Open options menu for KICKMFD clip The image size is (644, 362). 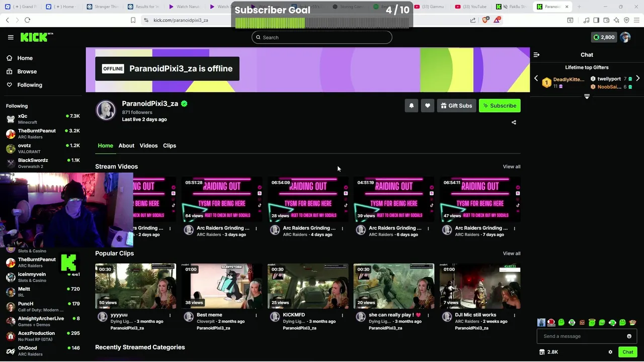pyautogui.click(x=342, y=315)
